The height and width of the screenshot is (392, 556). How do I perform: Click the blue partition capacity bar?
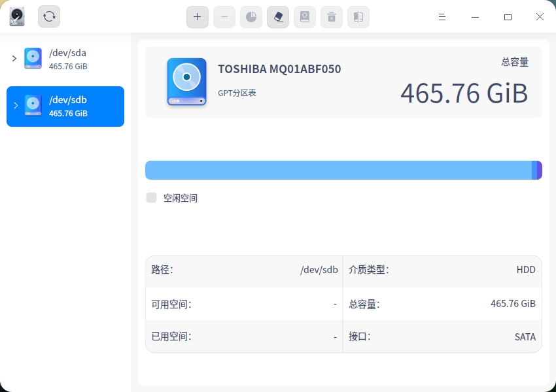(x=327, y=170)
